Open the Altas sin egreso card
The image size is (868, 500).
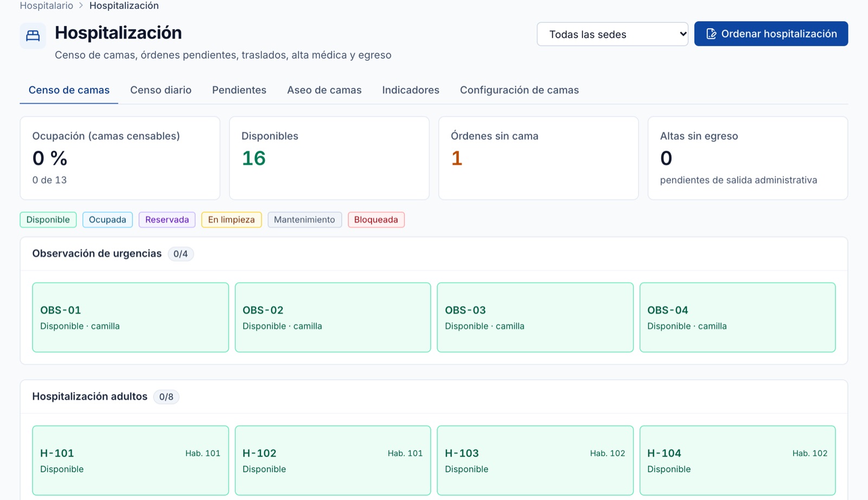click(748, 158)
